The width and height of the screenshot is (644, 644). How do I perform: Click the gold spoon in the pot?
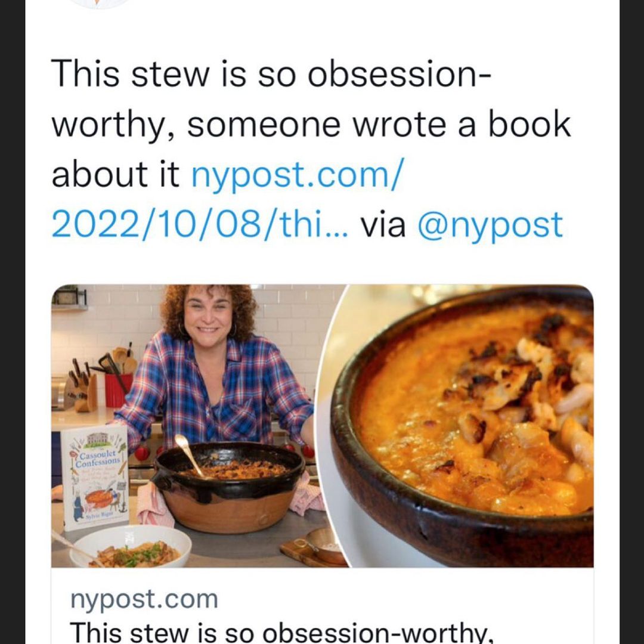point(189,454)
